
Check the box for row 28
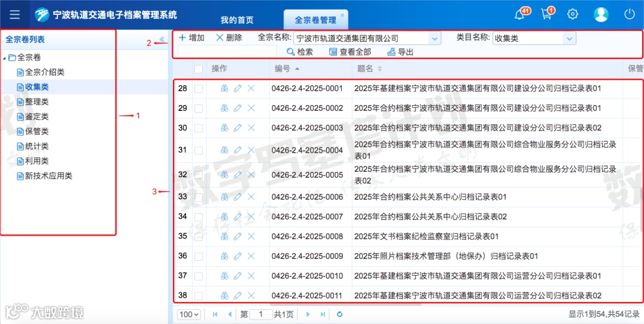(199, 88)
